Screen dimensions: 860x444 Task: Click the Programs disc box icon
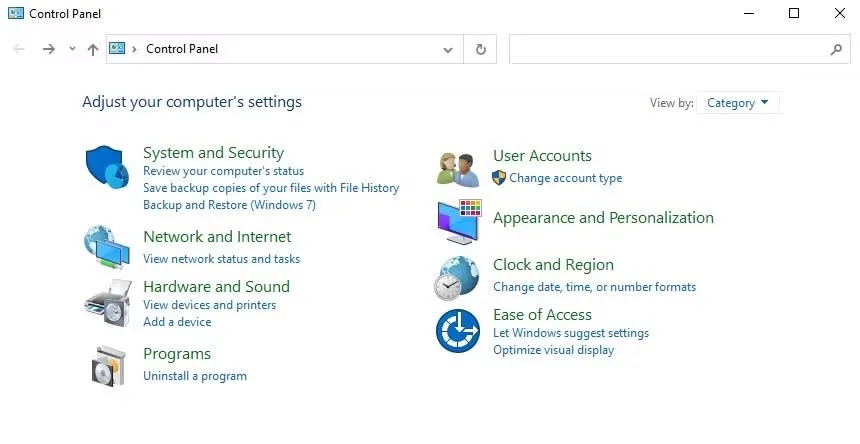(x=106, y=366)
